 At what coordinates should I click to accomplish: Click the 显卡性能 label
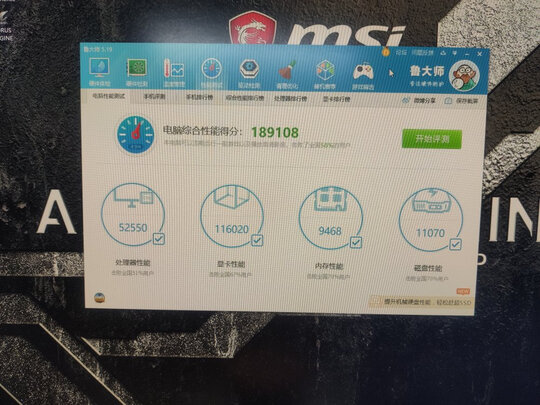(231, 264)
